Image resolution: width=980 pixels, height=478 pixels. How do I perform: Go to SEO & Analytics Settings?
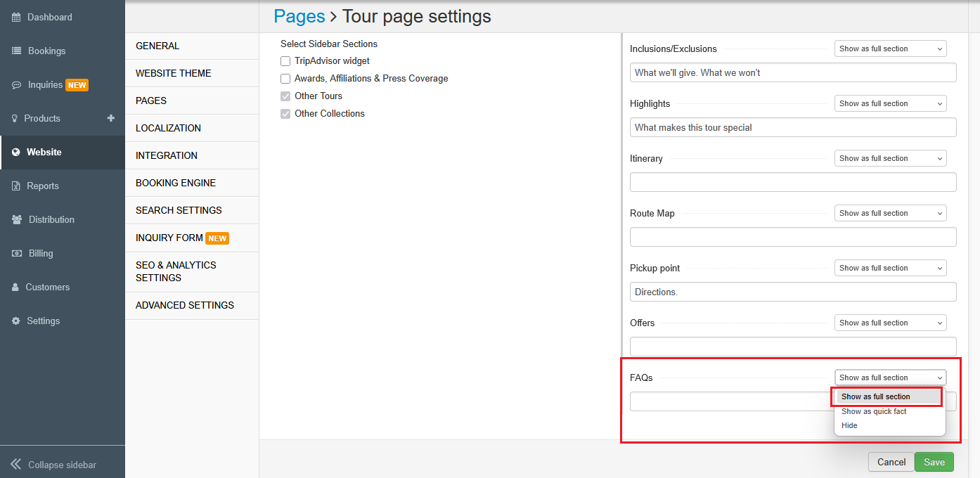tap(176, 271)
